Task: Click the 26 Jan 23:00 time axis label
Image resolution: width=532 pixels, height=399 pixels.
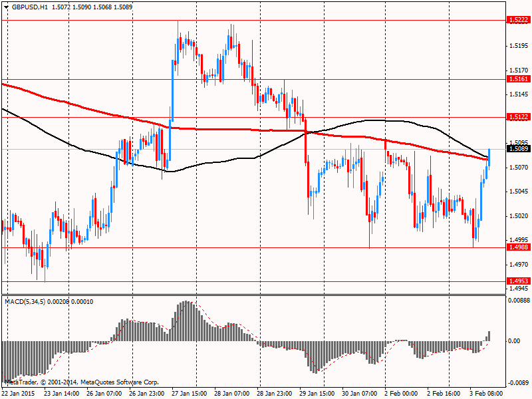Action: (146, 394)
